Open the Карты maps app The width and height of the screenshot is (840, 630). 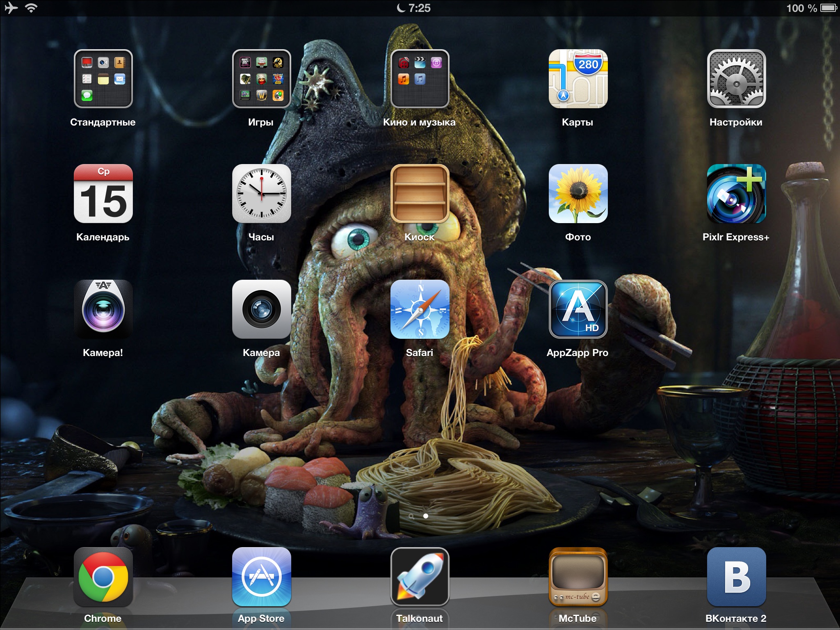tap(578, 79)
